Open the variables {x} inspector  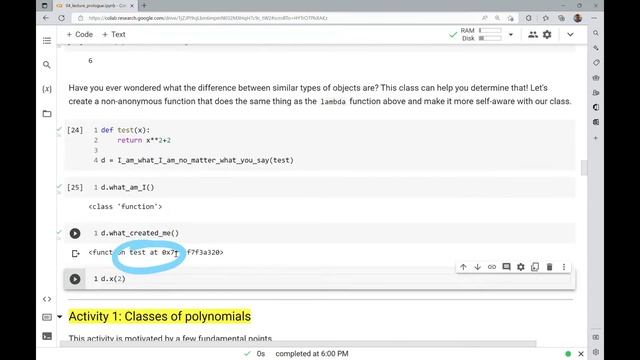coord(47,89)
